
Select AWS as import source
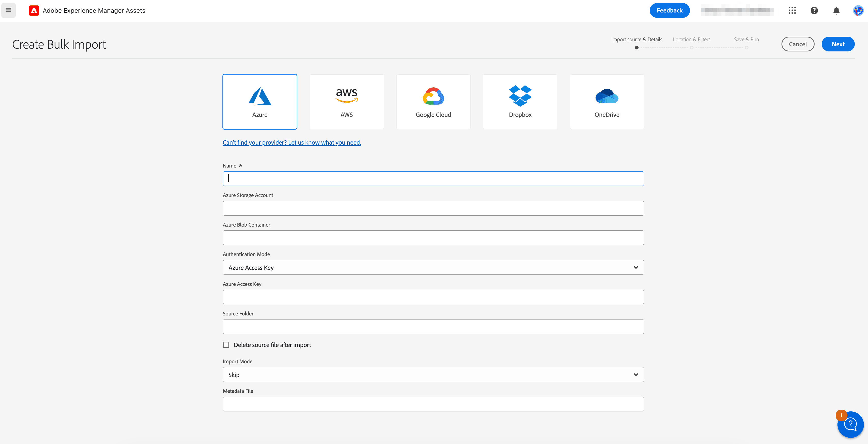[x=346, y=102]
